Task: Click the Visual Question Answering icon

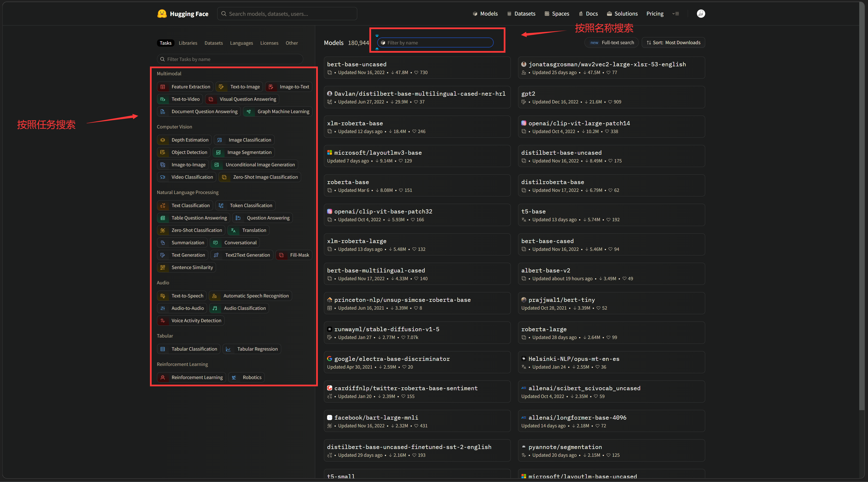Action: click(211, 99)
